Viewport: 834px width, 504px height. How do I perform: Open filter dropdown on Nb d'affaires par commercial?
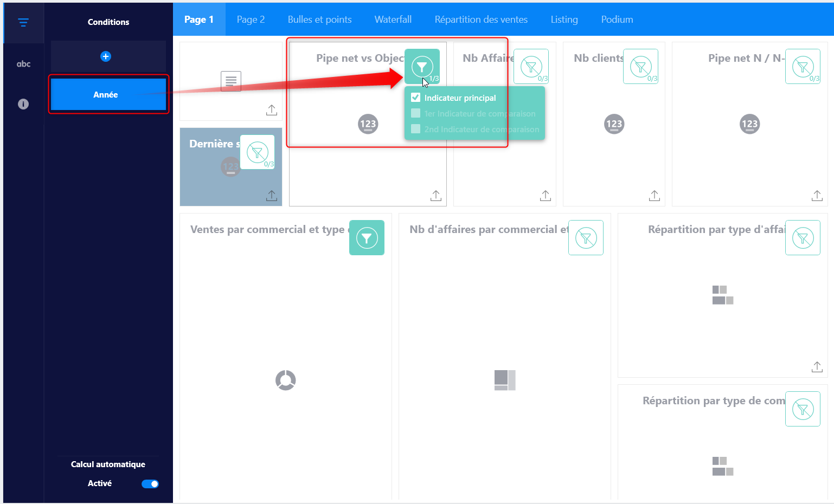586,238
